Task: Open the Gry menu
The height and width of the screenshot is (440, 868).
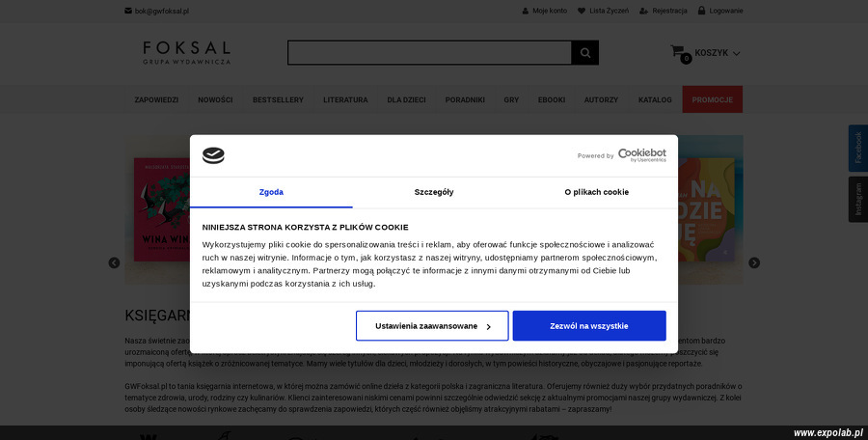Action: click(511, 99)
